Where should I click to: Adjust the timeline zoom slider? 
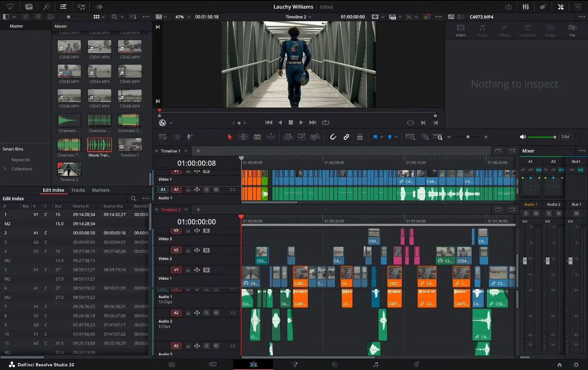click(x=468, y=137)
